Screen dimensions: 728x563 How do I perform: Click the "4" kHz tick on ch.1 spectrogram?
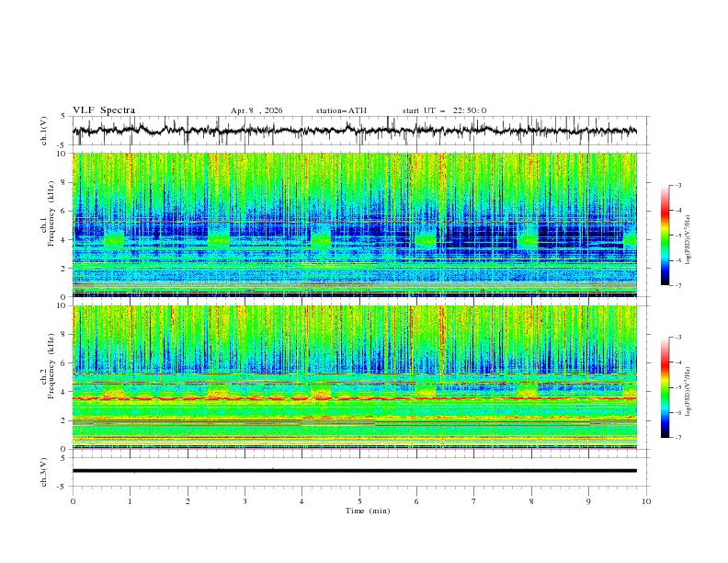[x=64, y=240]
